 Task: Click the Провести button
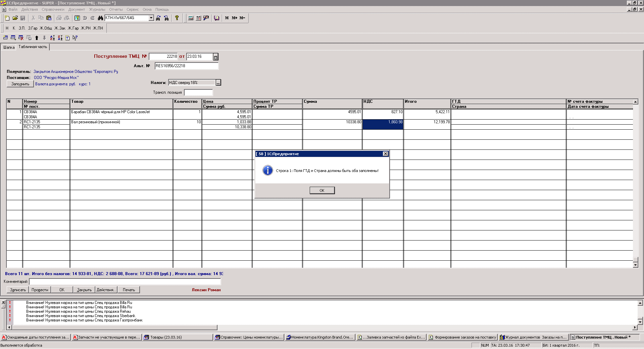point(40,290)
